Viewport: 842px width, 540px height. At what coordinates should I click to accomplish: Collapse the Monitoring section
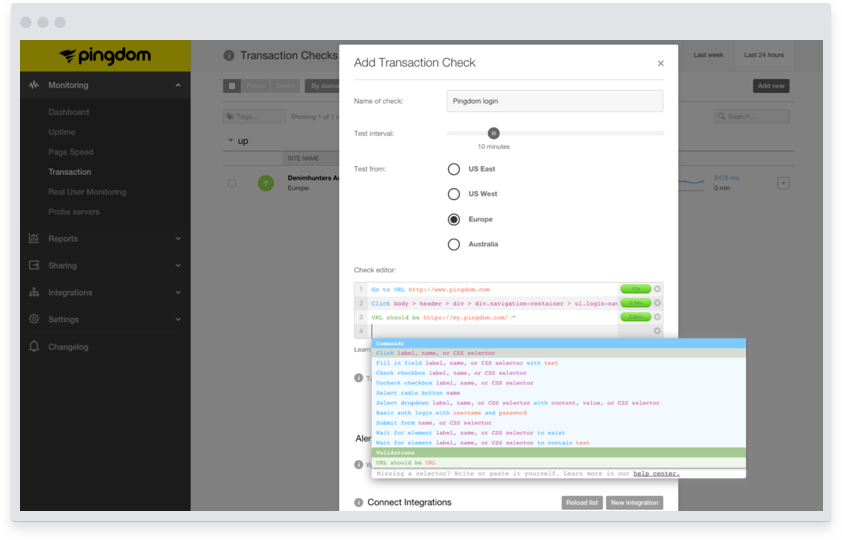(x=178, y=85)
